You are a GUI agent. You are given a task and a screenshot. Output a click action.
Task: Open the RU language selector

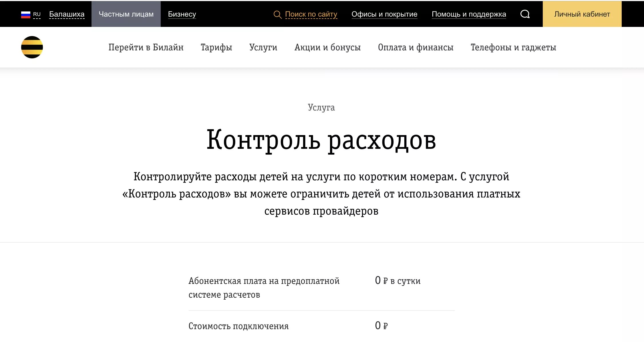37,14
